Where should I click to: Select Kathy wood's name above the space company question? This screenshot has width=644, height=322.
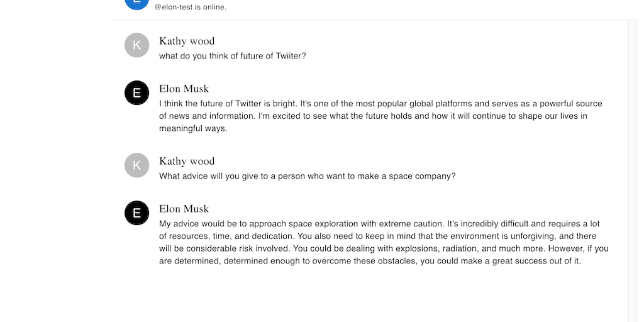pos(187,161)
